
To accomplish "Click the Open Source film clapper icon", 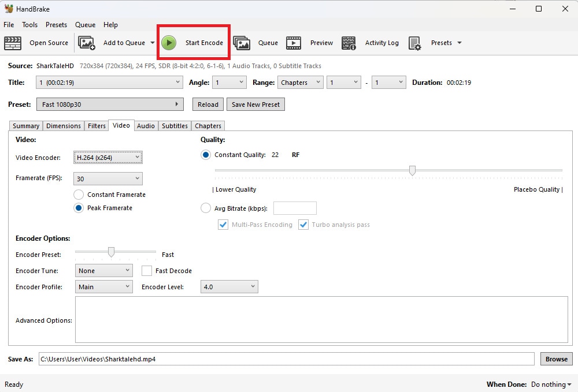I will (x=13, y=43).
